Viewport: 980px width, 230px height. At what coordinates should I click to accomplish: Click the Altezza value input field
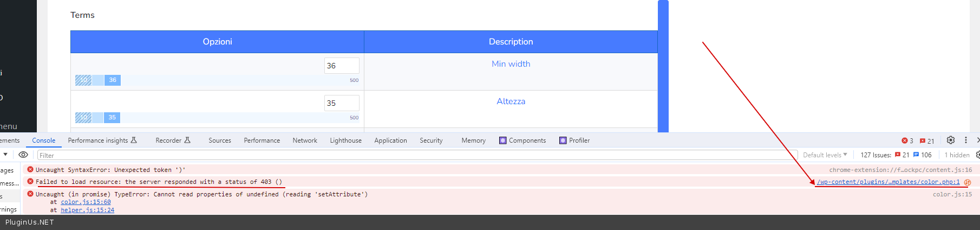342,103
